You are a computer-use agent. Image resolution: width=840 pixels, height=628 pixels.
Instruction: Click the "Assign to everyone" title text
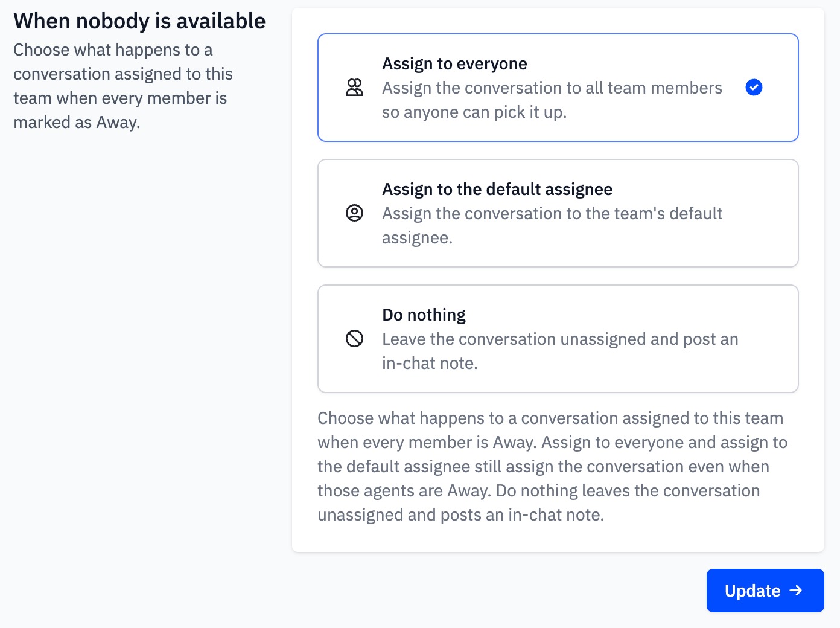(454, 64)
